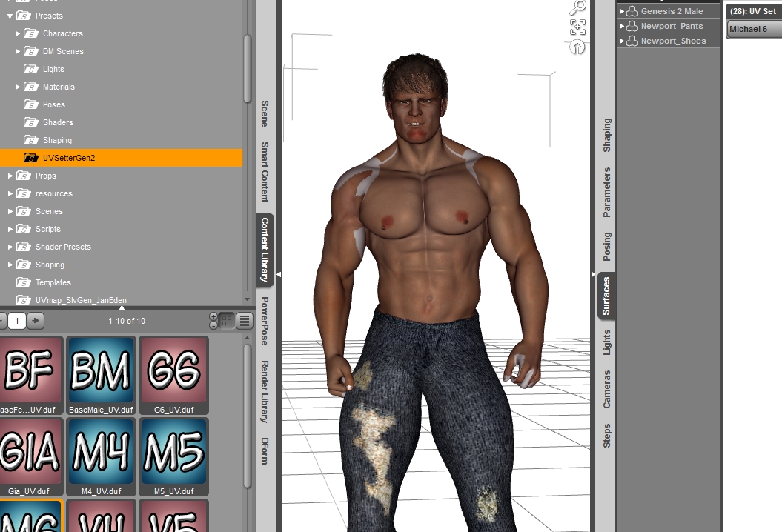Switch to the Posing tab

click(x=607, y=246)
